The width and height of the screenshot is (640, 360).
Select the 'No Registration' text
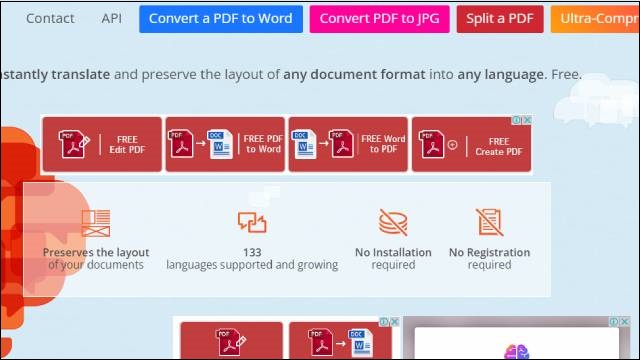tap(489, 253)
